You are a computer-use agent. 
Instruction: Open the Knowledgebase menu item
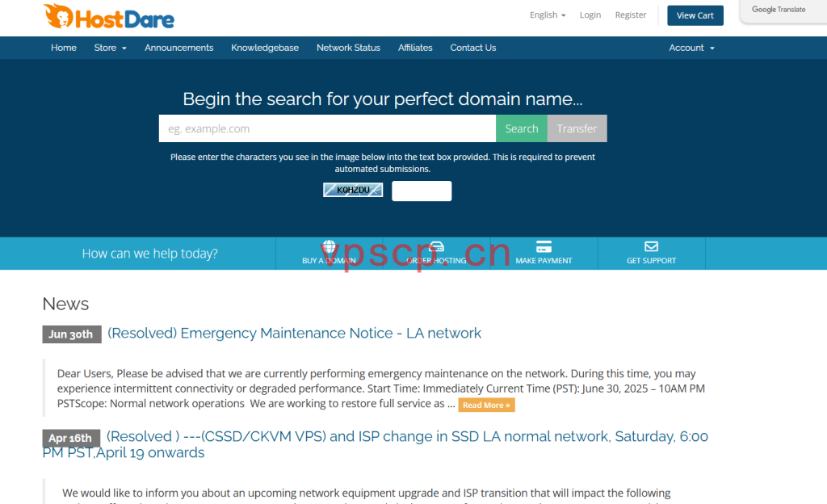point(265,48)
